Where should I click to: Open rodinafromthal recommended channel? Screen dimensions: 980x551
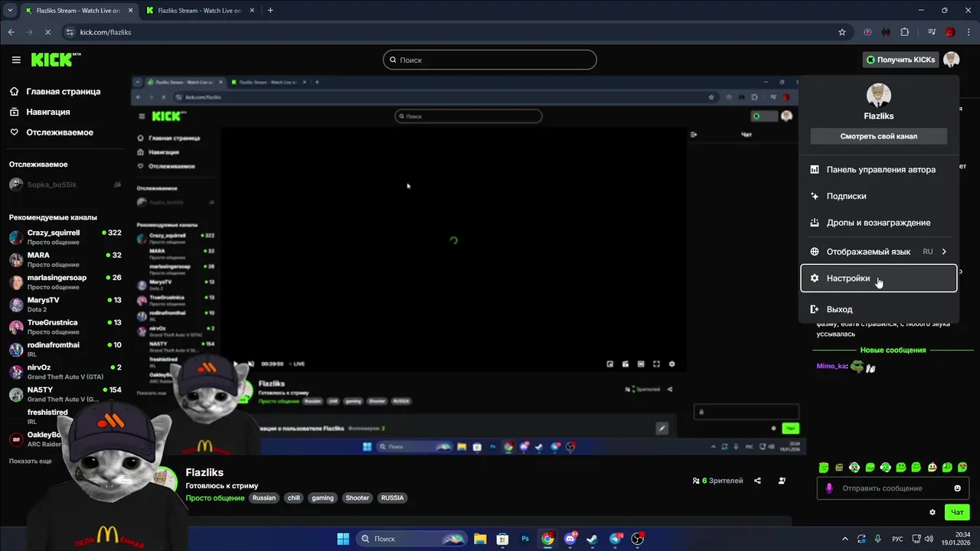pos(65,349)
